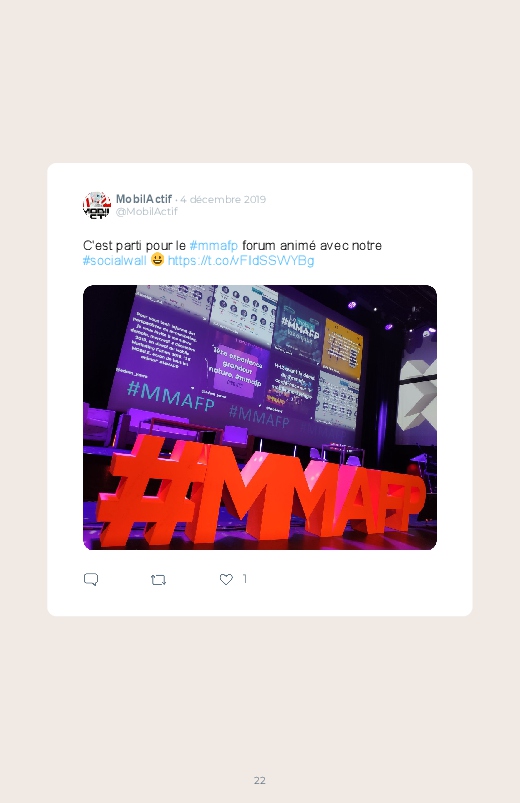520x803 pixels.
Task: Click the grinning emoji in the tweet
Action: pyautogui.click(x=157, y=260)
